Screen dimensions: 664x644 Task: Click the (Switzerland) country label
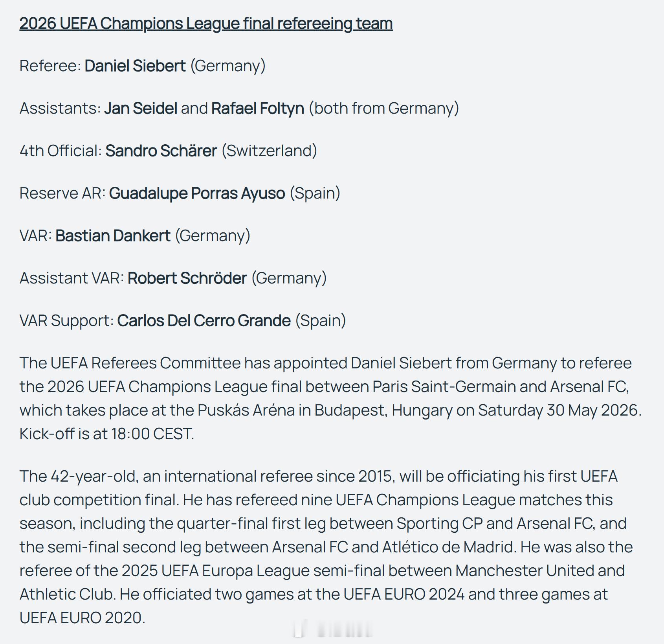(x=270, y=151)
